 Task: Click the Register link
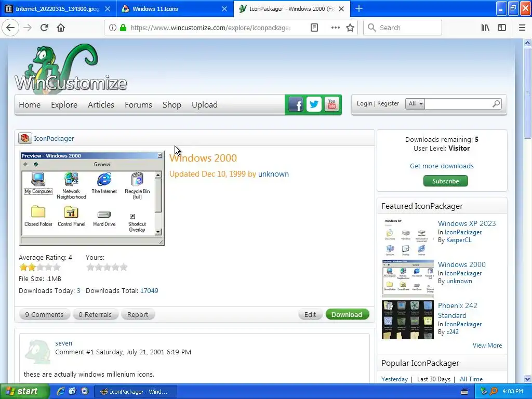[388, 103]
